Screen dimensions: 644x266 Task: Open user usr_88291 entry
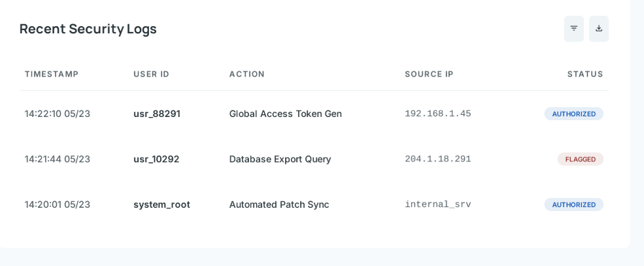(157, 114)
